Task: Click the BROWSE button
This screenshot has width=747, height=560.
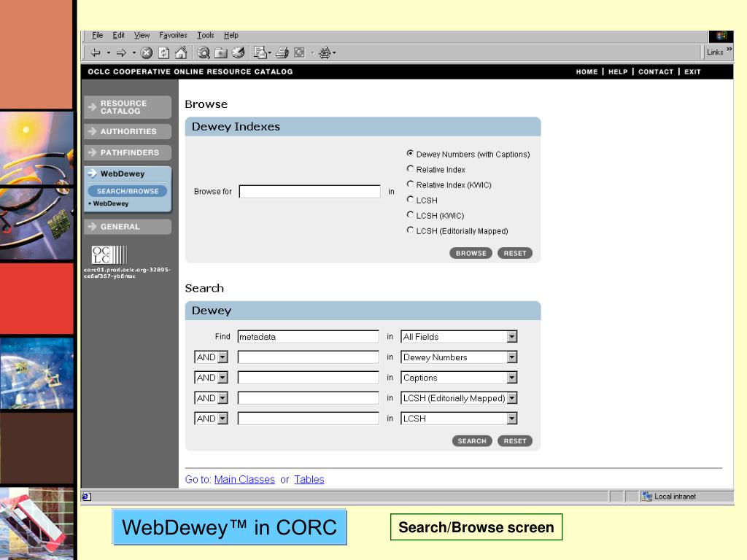Action: tap(471, 253)
